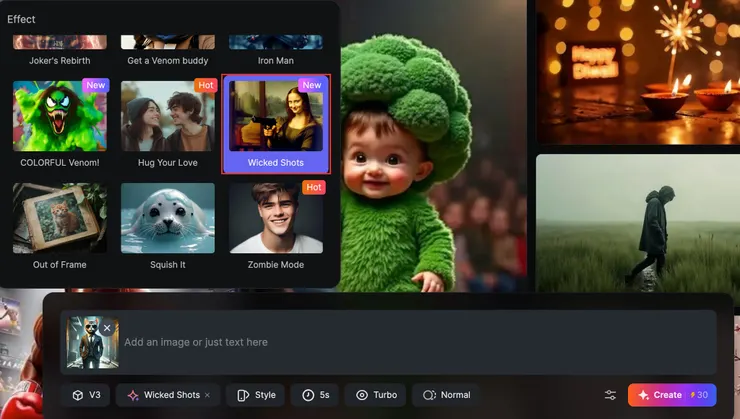This screenshot has height=419, width=740.
Task: Click the New badge on COLORFUL Venom!
Action: tap(96, 85)
